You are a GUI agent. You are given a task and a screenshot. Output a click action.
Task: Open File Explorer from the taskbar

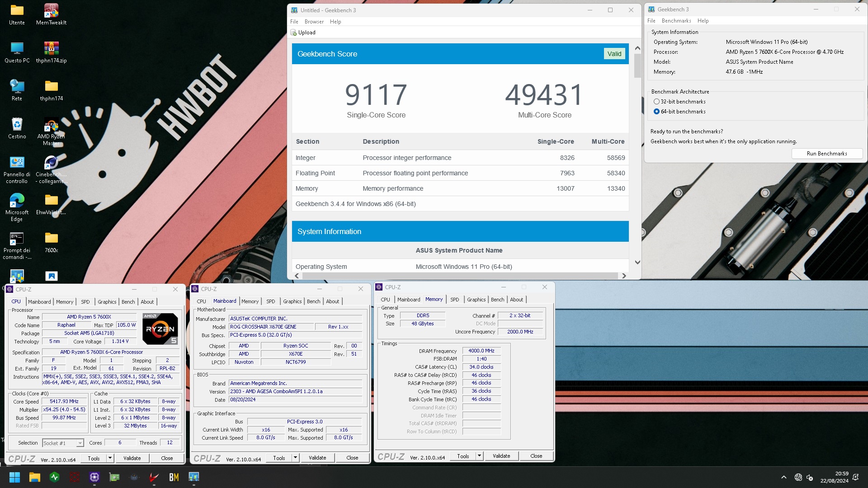(x=35, y=477)
